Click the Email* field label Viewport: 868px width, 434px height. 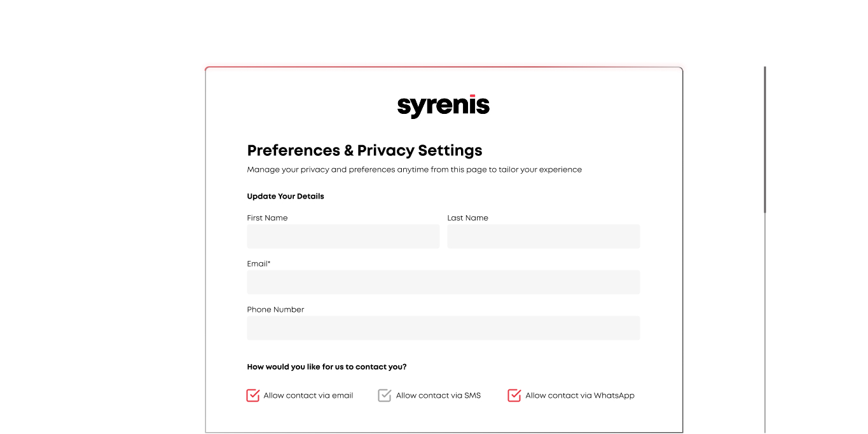[x=258, y=263]
